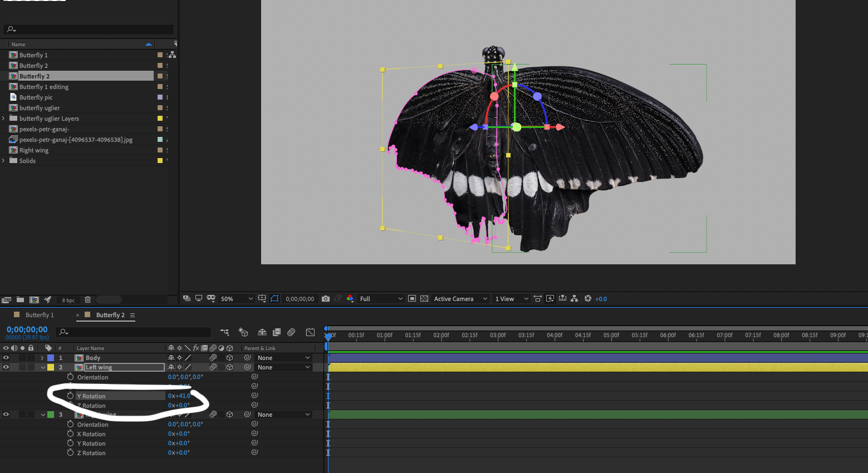Adjust the exposure control showing +0.0
The height and width of the screenshot is (473, 868).
(601, 299)
